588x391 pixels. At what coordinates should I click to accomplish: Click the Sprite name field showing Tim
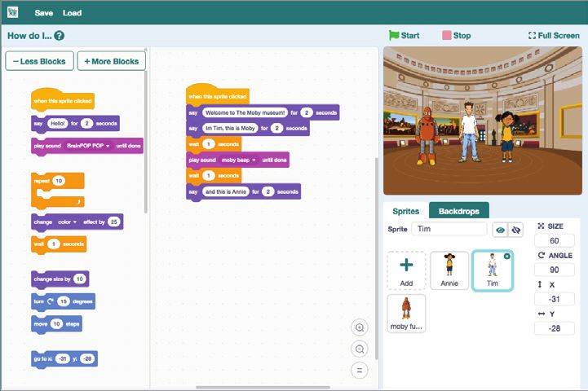449,229
